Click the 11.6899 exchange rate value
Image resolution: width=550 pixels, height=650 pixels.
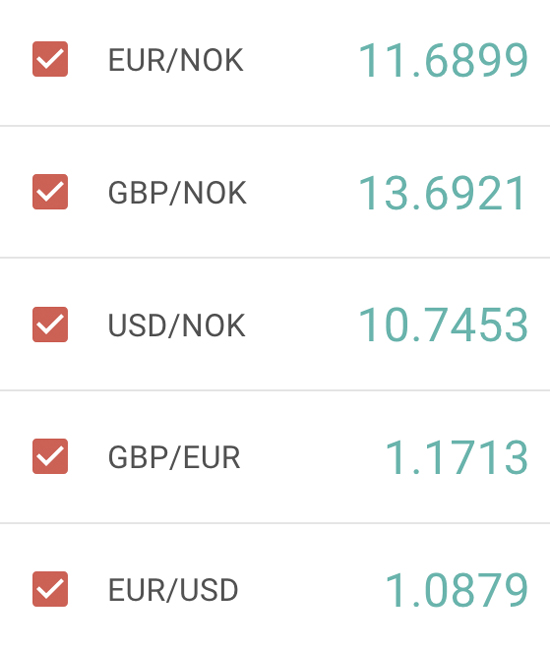443,61
